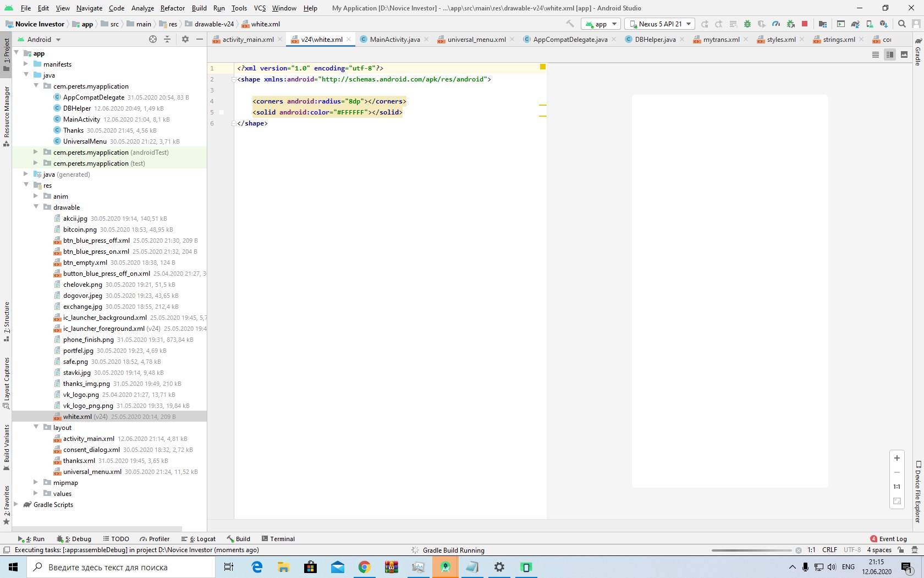924x578 pixels.
Task: Reset preview zoom to 1:1
Action: tap(897, 487)
